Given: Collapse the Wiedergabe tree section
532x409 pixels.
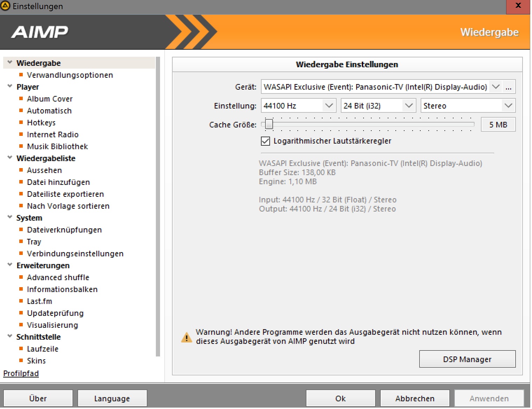Looking at the screenshot, I should [10, 62].
